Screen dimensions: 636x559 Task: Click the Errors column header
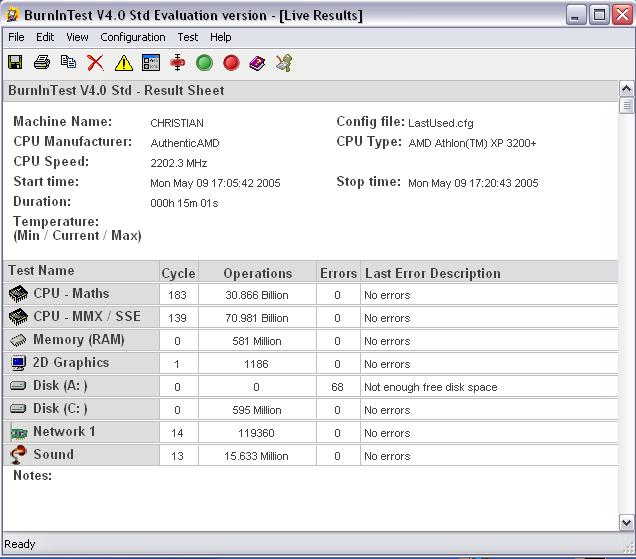pos(338,273)
